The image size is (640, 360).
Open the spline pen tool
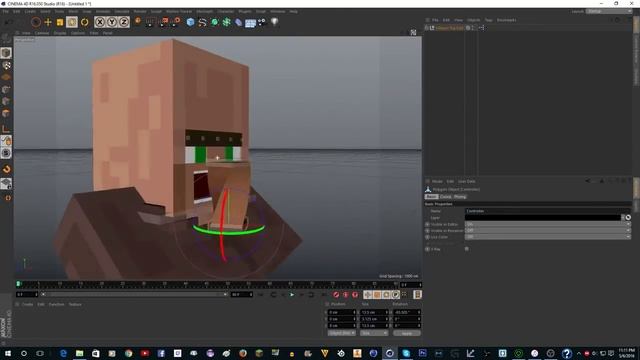[202, 22]
